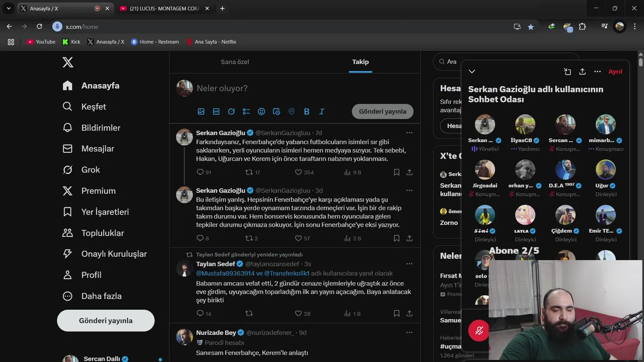Expand Daha fazla menu

point(92,296)
